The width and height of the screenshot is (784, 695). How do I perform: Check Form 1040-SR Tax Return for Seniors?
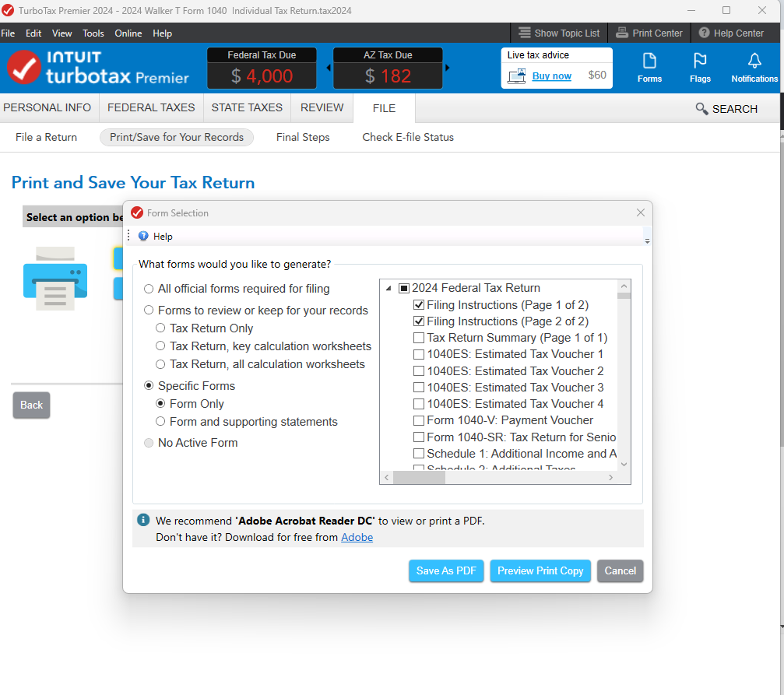click(x=419, y=437)
